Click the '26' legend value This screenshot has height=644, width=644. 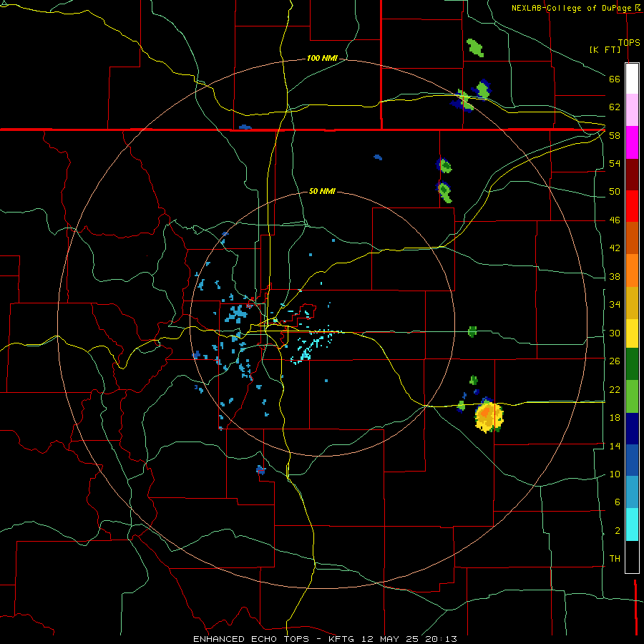615,361
